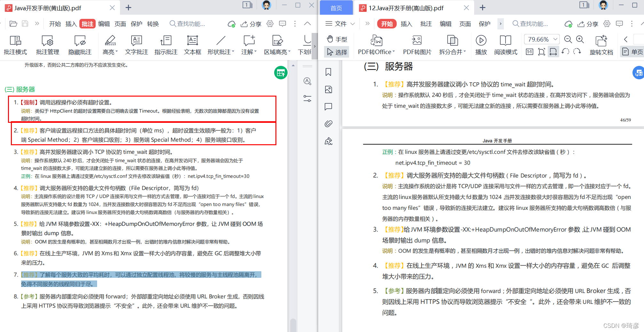Open the bookmark panel in right window sidebar

(328, 72)
